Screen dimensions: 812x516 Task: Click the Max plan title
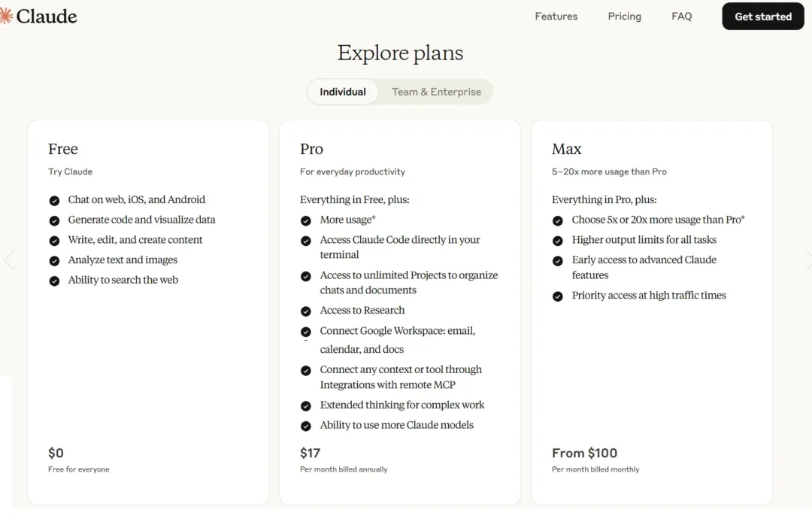click(567, 149)
